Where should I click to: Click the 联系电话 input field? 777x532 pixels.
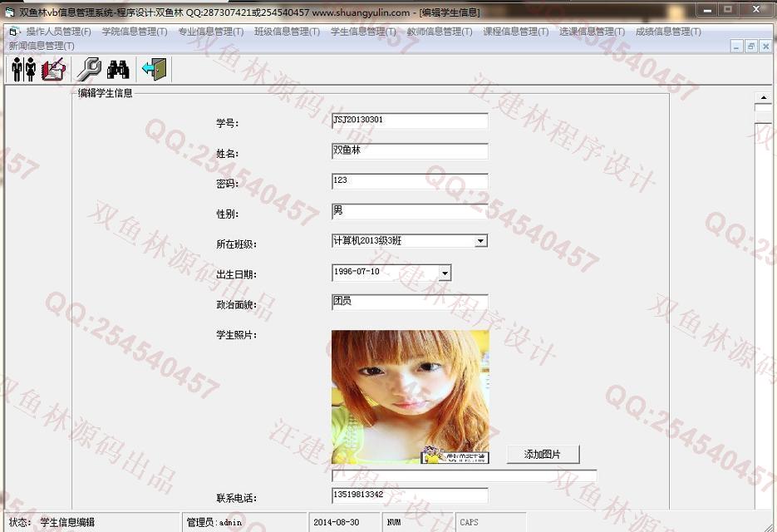[x=410, y=495]
